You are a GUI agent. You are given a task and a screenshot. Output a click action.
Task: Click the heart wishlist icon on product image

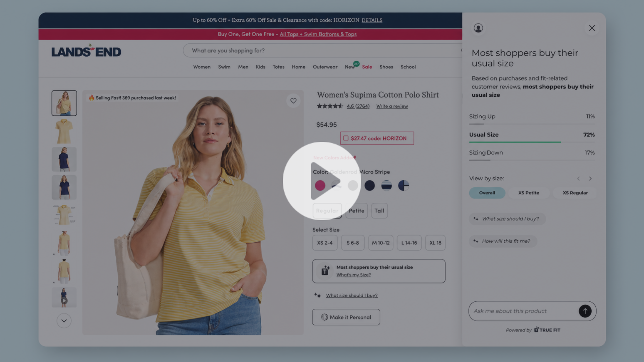pyautogui.click(x=293, y=101)
